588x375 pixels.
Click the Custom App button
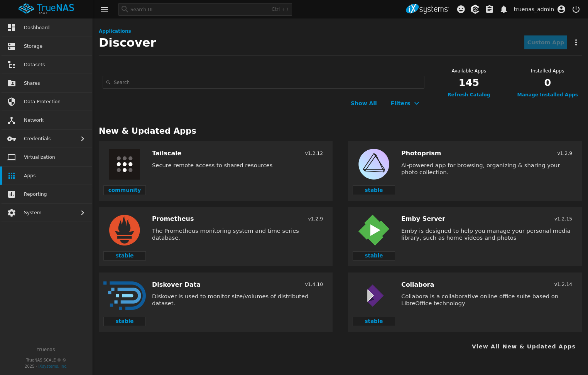pyautogui.click(x=546, y=42)
